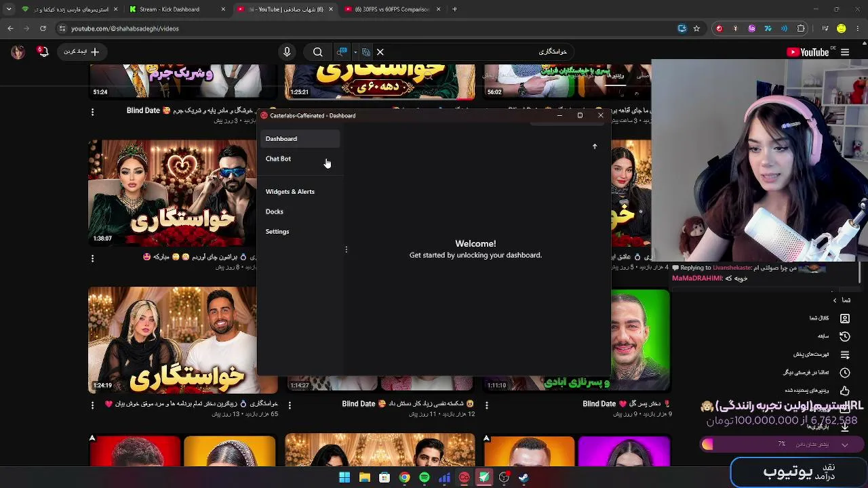Open a new browser tab

pyautogui.click(x=454, y=9)
